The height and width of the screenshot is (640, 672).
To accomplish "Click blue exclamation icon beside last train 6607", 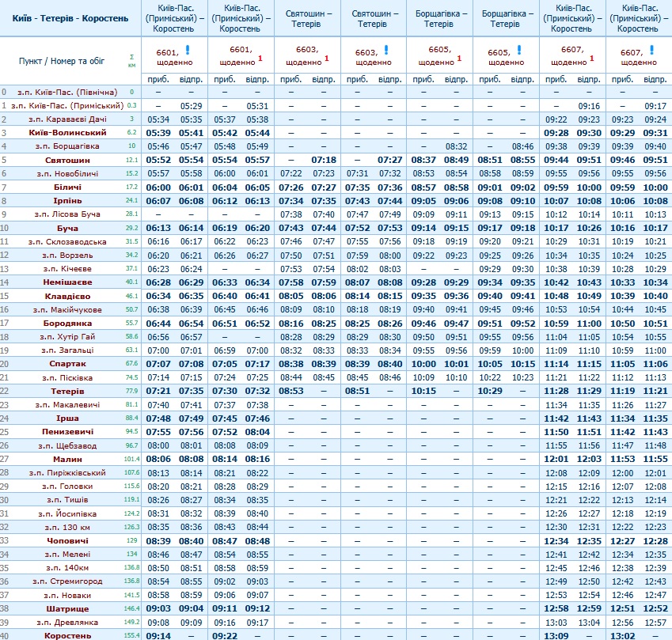I will (x=651, y=51).
